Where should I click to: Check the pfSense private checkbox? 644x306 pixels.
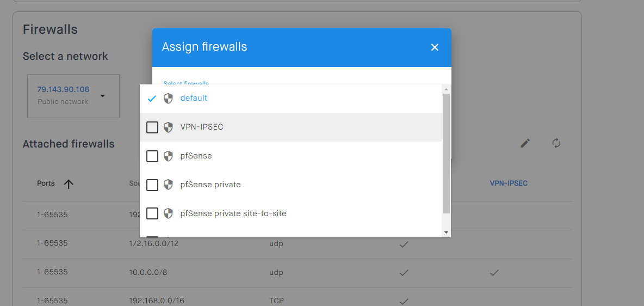[x=152, y=185]
